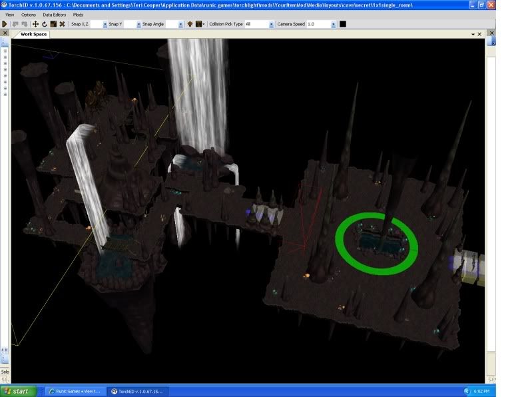Click the TorchED title bar app icon
This screenshot has height=397, width=532.
4,5
